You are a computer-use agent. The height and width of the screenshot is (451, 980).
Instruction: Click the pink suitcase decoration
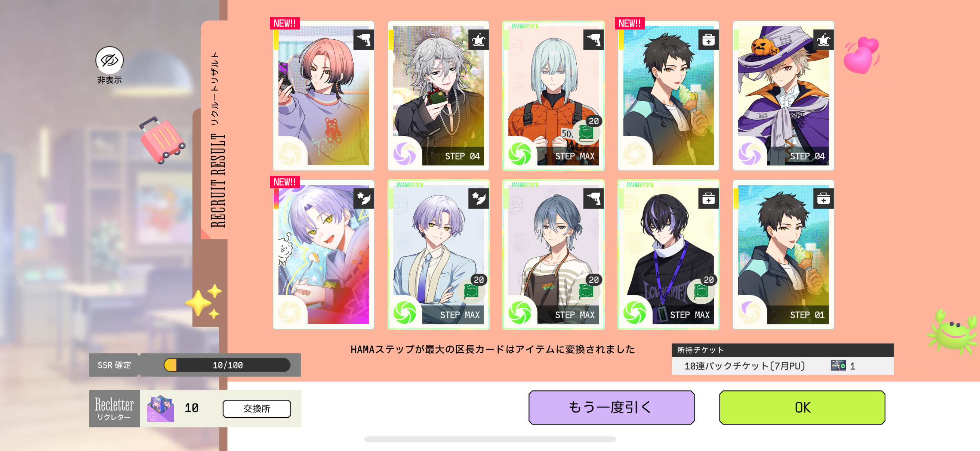click(162, 140)
